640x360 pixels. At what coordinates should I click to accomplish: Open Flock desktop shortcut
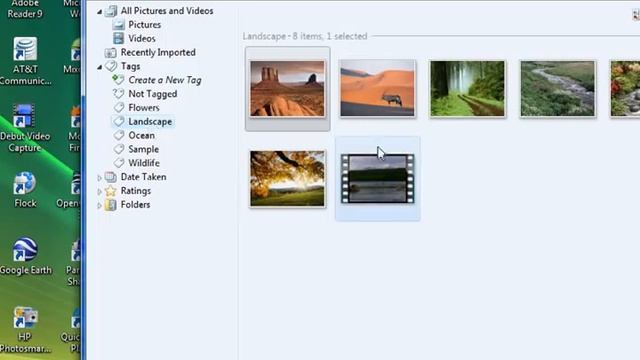click(25, 190)
